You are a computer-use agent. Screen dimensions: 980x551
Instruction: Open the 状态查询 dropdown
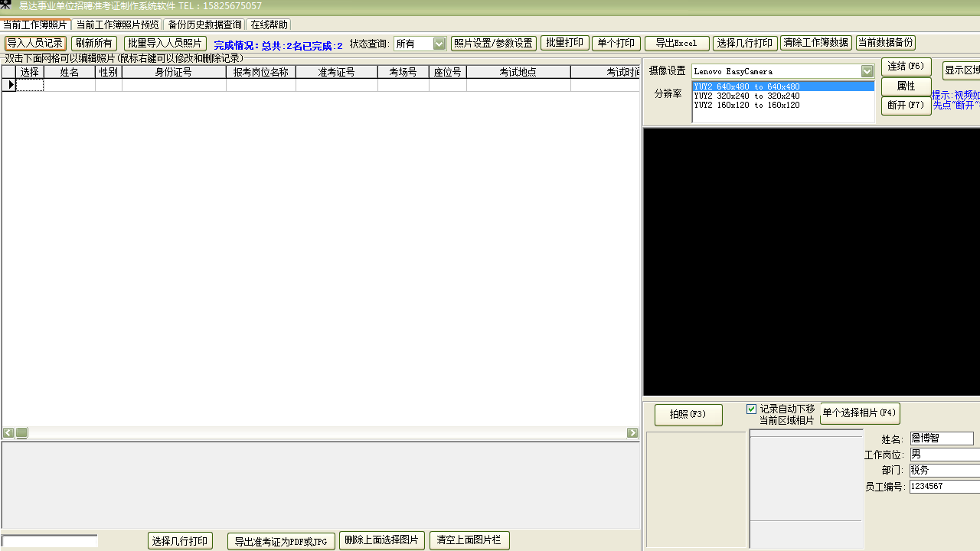(x=439, y=44)
